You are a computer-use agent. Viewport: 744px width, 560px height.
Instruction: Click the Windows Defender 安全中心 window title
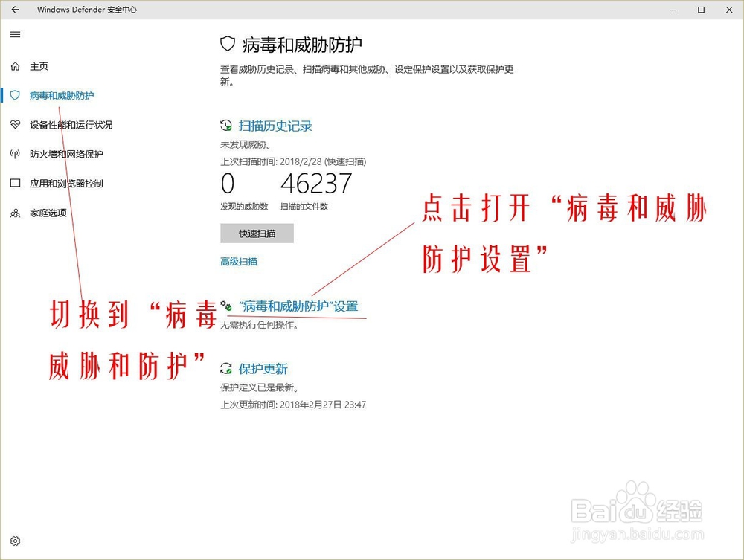pyautogui.click(x=87, y=10)
